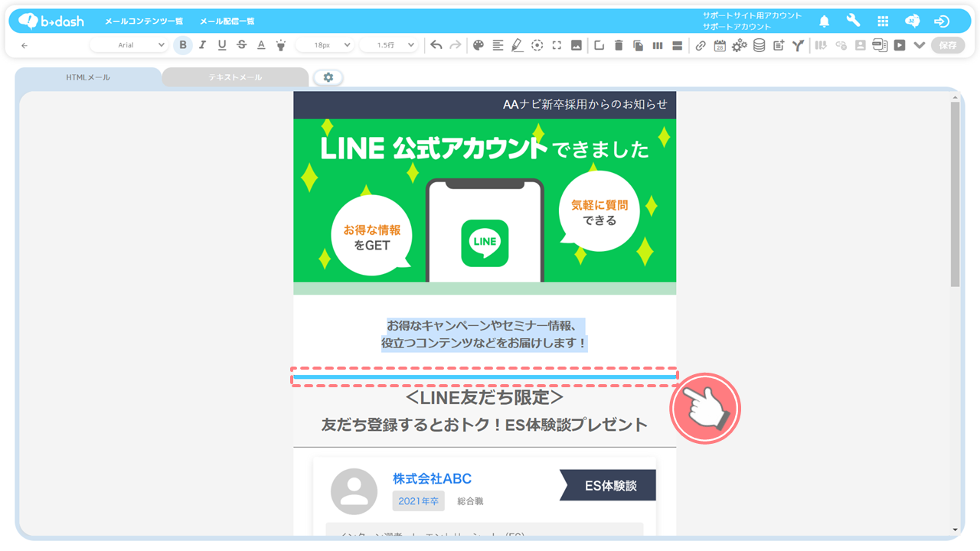Click サポートサイト用アカウント account name

tap(752, 15)
